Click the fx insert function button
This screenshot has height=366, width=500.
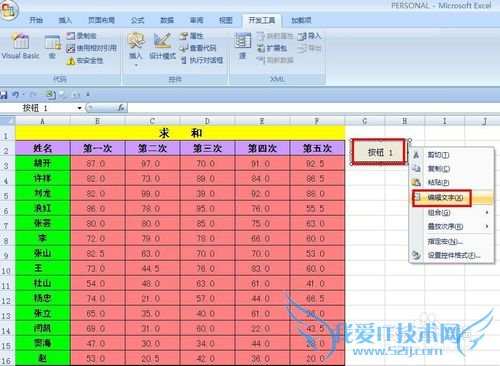tap(121, 107)
